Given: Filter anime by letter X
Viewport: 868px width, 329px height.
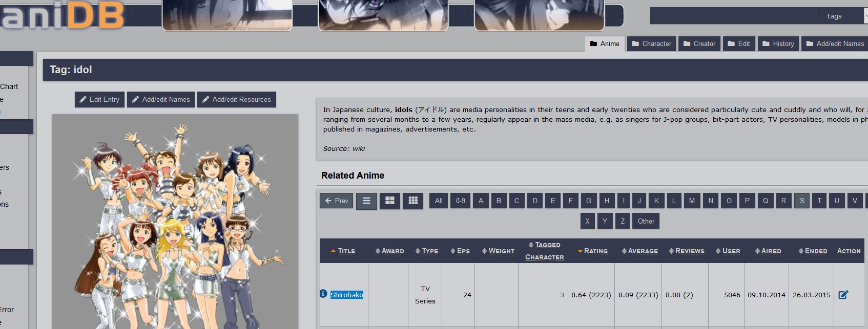Looking at the screenshot, I should point(587,221).
